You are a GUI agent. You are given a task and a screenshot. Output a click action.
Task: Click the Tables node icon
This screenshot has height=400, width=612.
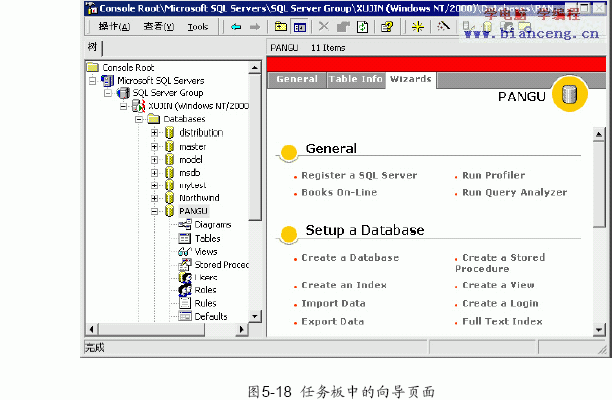click(x=184, y=238)
